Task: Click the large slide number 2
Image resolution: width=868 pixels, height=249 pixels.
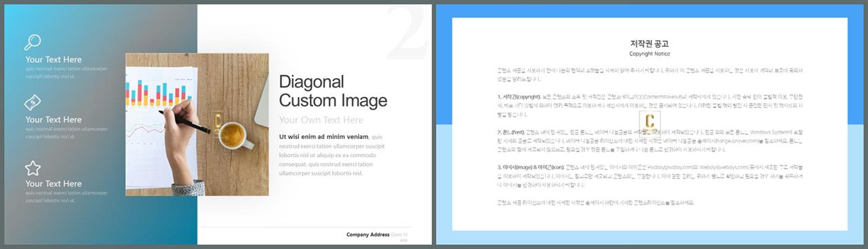Action: (407, 33)
